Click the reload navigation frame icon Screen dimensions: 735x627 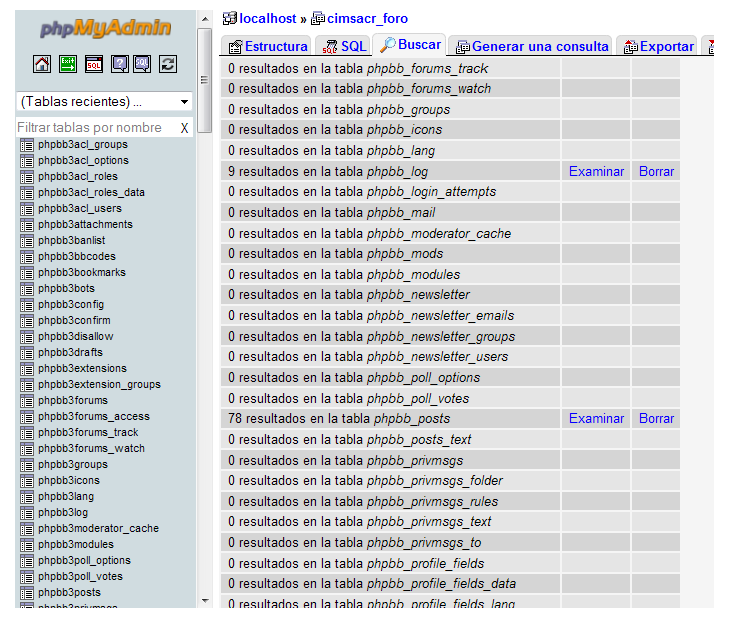coord(168,64)
